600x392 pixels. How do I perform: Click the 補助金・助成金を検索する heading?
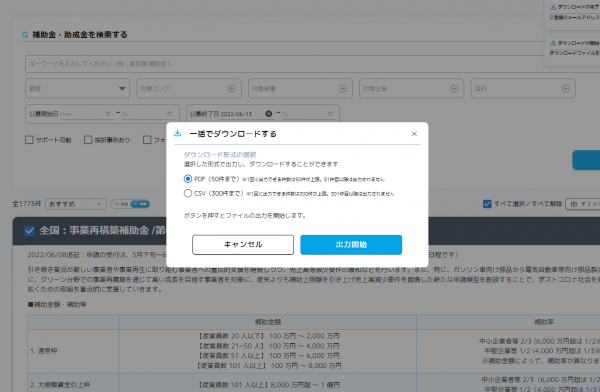(x=80, y=35)
